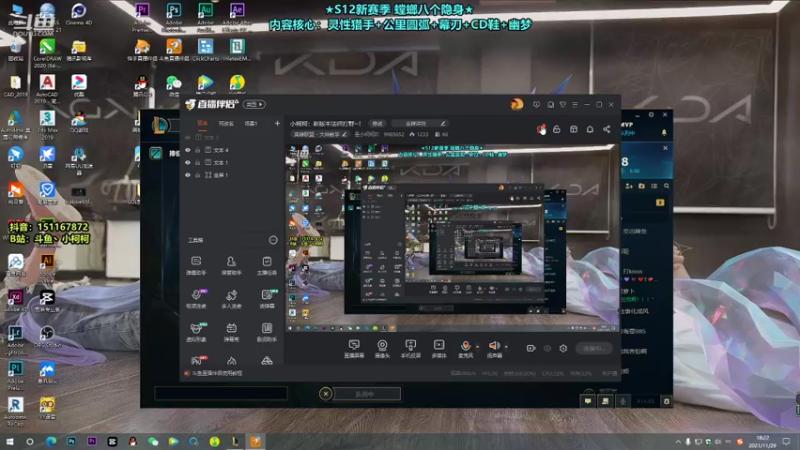
Task: Click the start-streaming button in bottom bar
Action: pos(593,348)
